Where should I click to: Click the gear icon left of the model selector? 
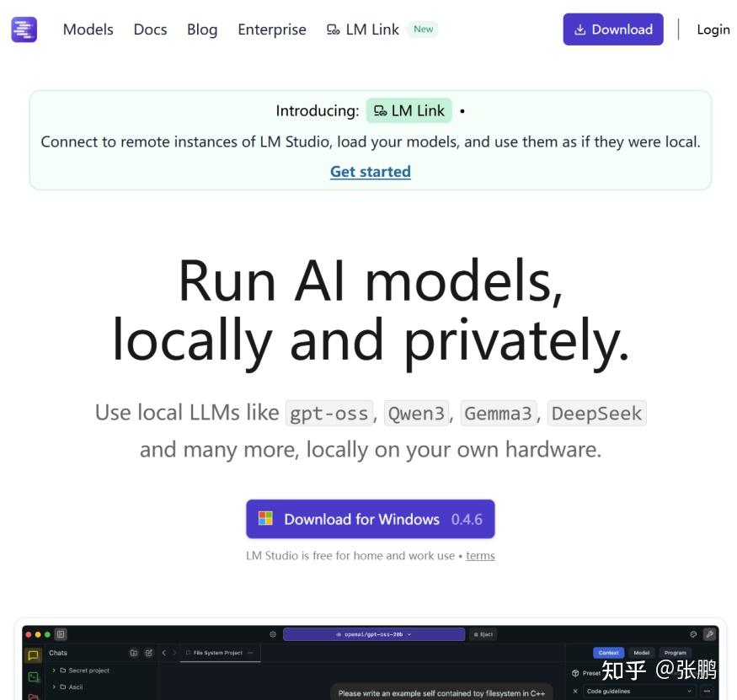click(x=273, y=634)
